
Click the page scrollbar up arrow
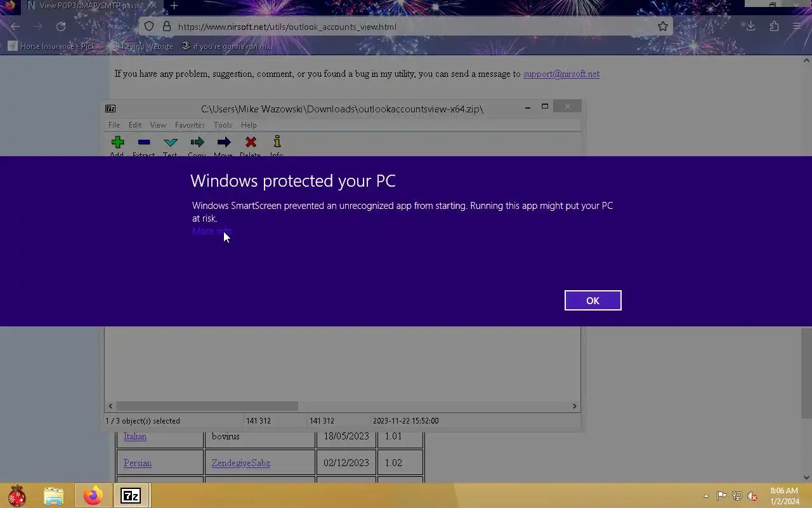click(806, 60)
